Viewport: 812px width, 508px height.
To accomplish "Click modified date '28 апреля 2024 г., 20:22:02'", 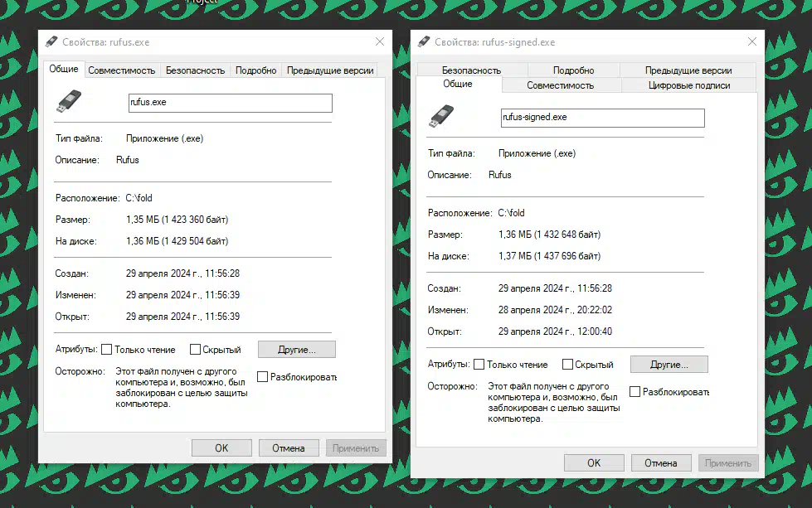I will click(x=555, y=310).
